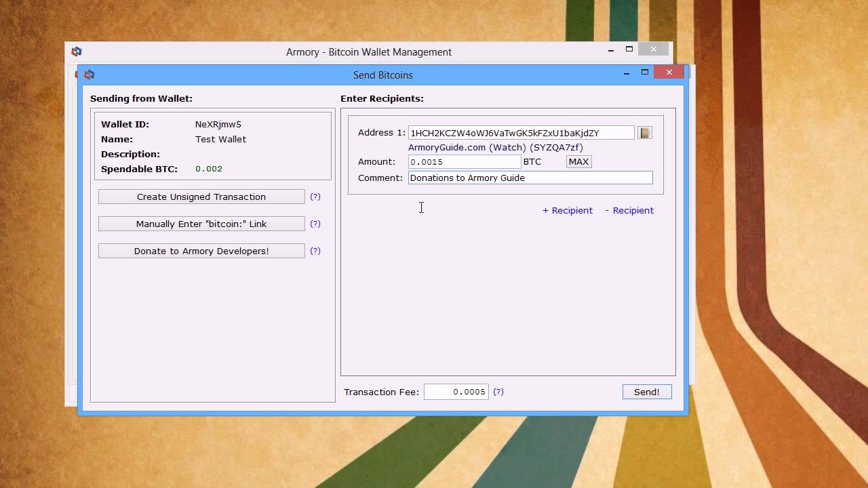Focus the Amount field showing 0.0015
The width and height of the screenshot is (868, 488).
(x=465, y=161)
